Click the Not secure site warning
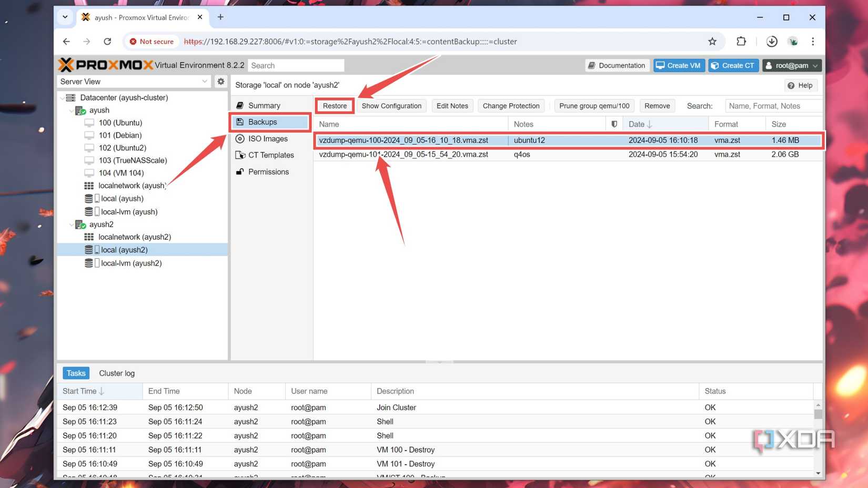This screenshot has width=868, height=488. (152, 42)
